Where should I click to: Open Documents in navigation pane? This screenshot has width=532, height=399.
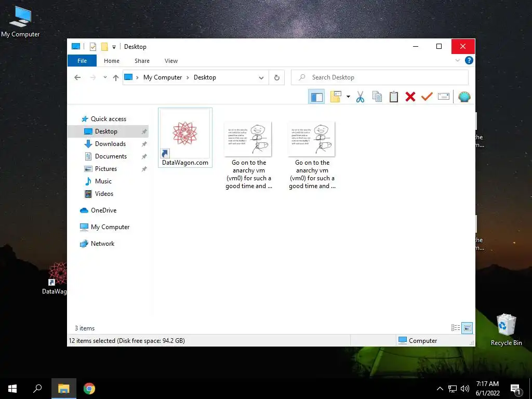tap(111, 156)
